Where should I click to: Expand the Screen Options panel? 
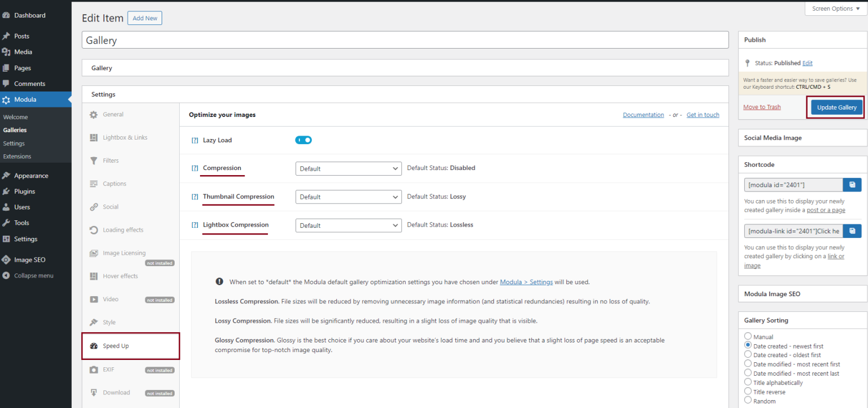pyautogui.click(x=835, y=8)
